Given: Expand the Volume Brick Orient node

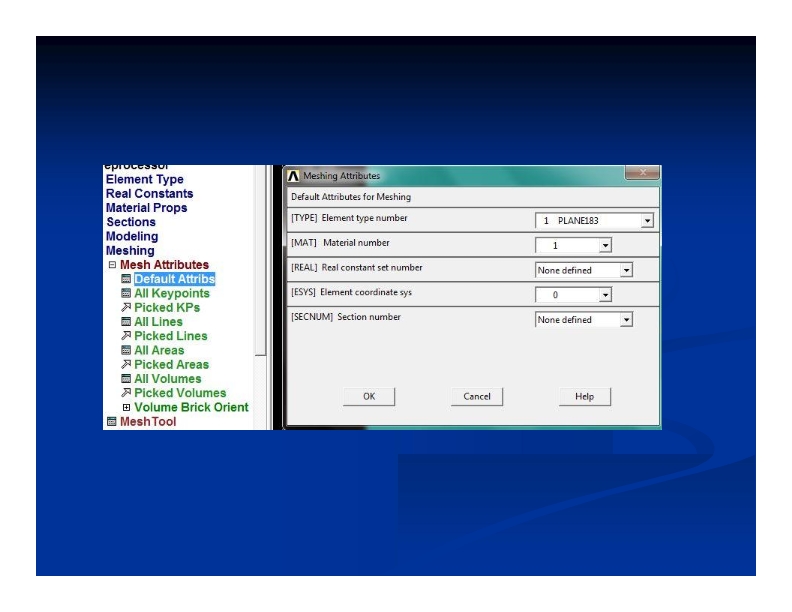Looking at the screenshot, I should (x=126, y=408).
